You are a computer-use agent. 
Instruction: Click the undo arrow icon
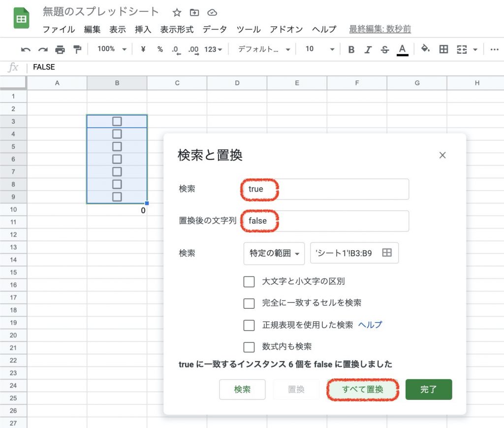[x=26, y=49]
